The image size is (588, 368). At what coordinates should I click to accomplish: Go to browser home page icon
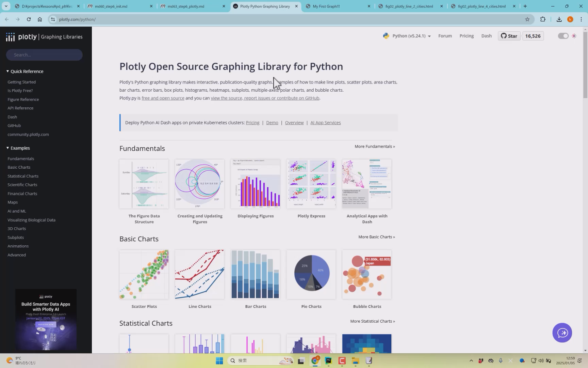[40, 19]
